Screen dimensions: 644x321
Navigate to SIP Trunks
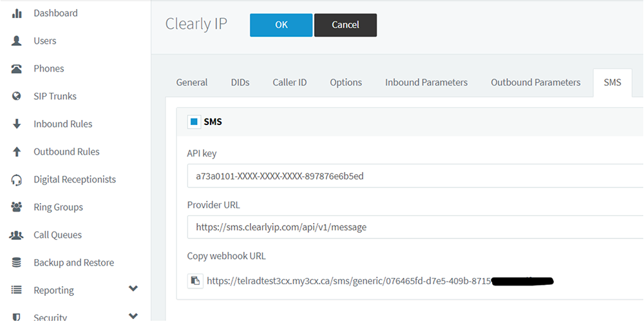click(x=55, y=96)
